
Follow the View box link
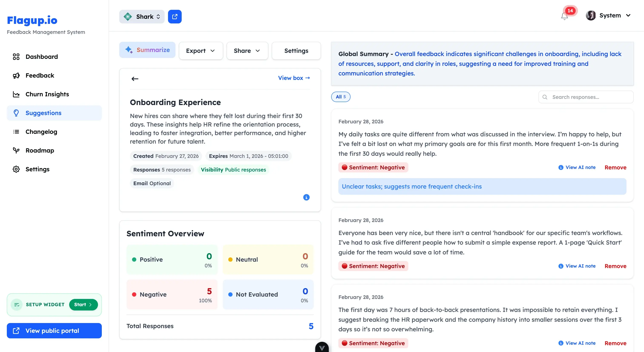click(294, 78)
